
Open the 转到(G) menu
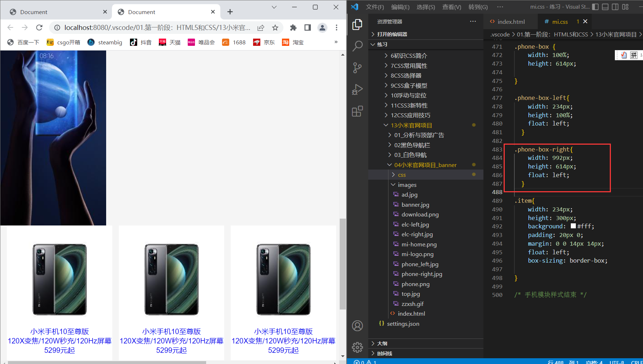tap(478, 7)
